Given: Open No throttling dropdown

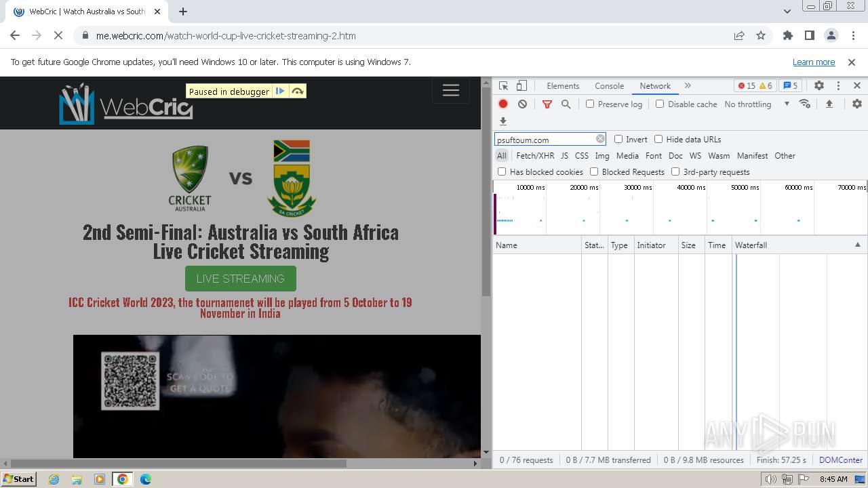Looking at the screenshot, I should coord(757,104).
